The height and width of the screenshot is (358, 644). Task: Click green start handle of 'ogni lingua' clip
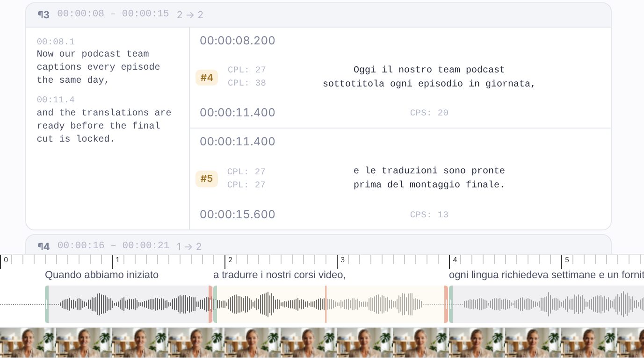pyautogui.click(x=451, y=304)
